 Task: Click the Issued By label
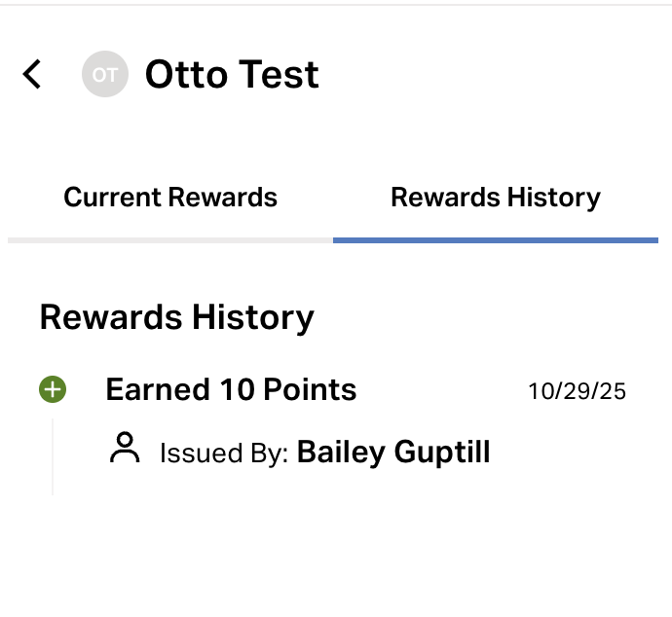tap(224, 453)
